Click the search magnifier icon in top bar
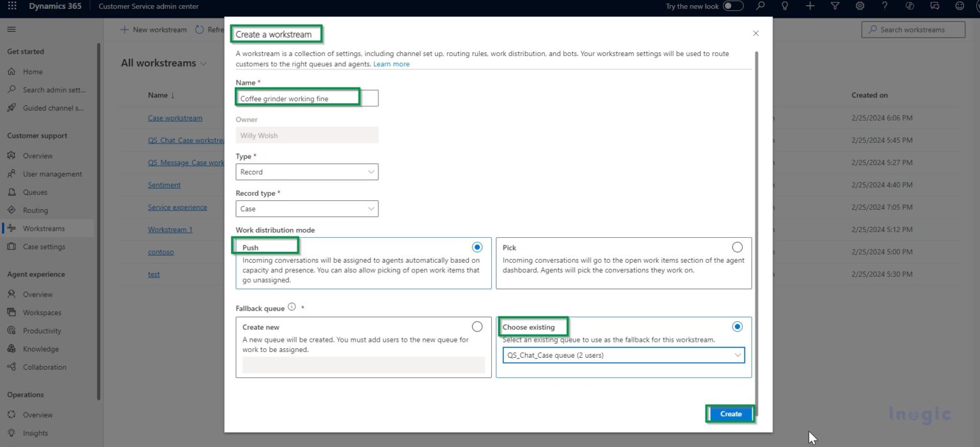Viewport: 980px width, 447px height. click(760, 6)
